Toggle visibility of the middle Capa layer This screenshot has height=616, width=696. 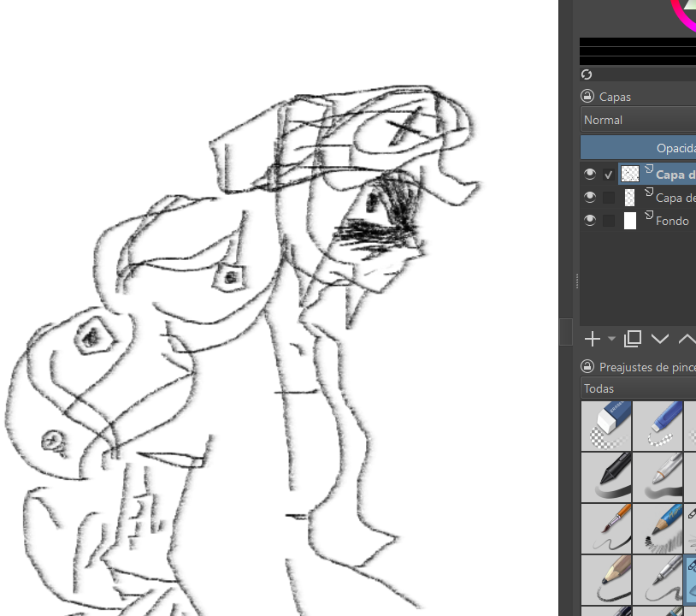coord(589,197)
